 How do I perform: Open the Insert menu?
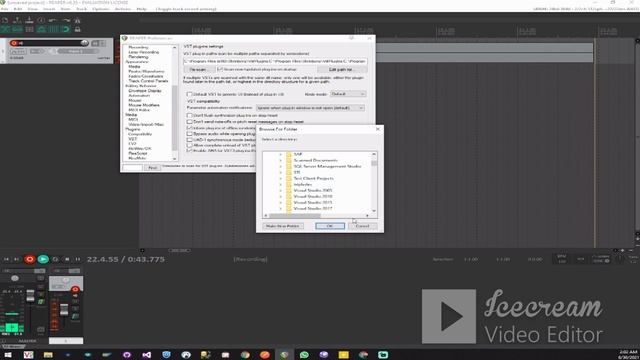tap(49, 9)
